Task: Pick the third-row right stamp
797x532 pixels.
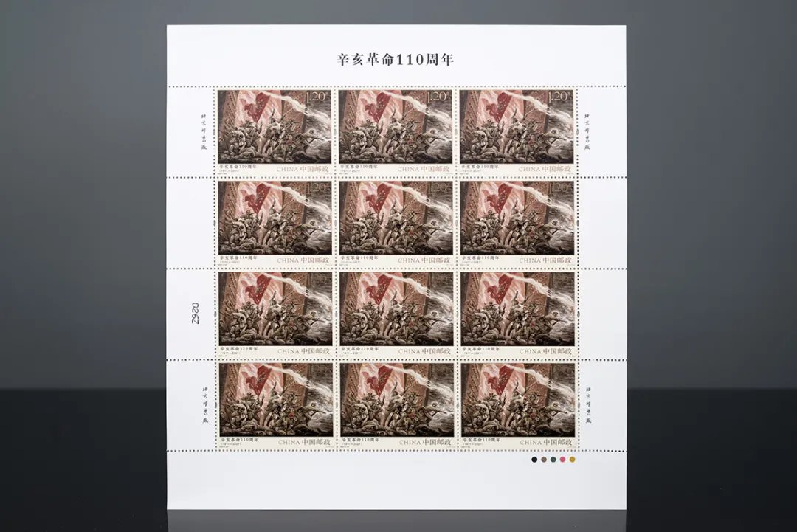Action: tap(517, 314)
